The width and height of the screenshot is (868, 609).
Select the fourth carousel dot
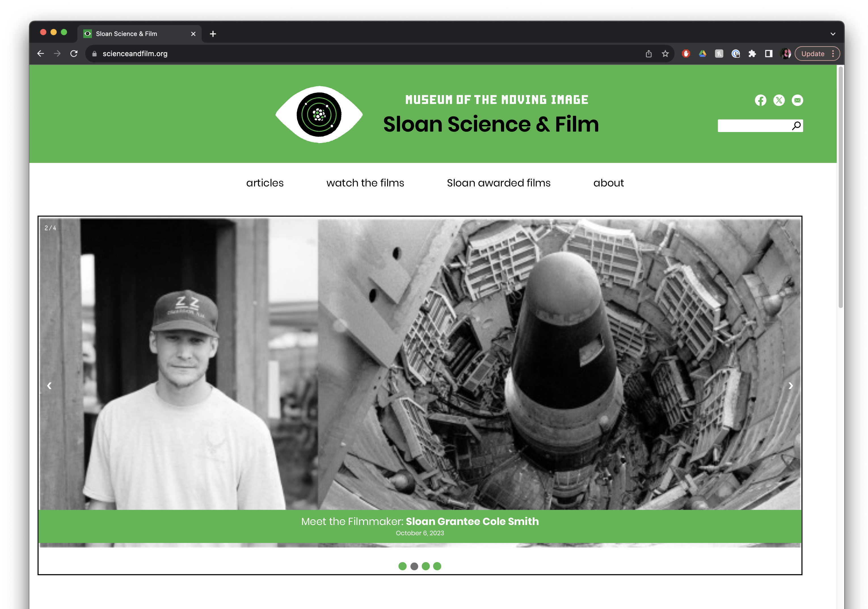pyautogui.click(x=437, y=566)
